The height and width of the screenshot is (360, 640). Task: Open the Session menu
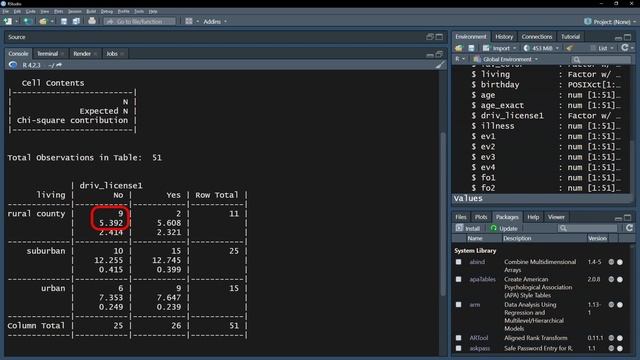[75, 11]
